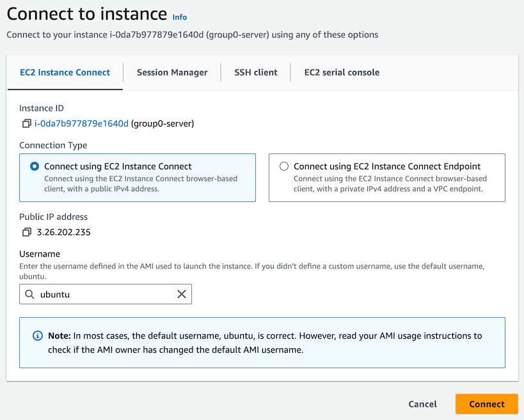
Task: Click the 3.26.202.235 IP address text
Action: [x=64, y=232]
